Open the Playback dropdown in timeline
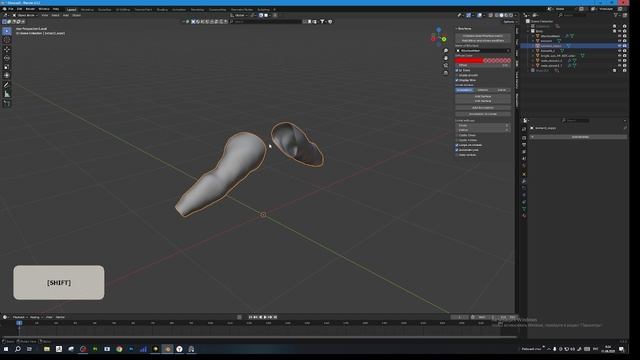This screenshot has height=360, width=640. tap(20, 317)
